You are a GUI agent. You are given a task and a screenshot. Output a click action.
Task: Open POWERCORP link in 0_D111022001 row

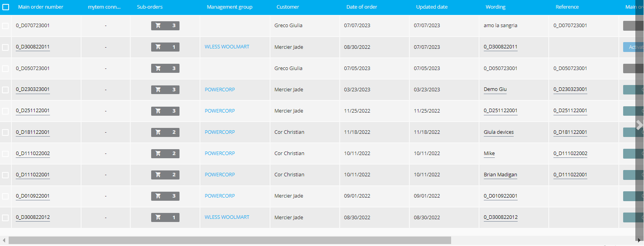220,174
